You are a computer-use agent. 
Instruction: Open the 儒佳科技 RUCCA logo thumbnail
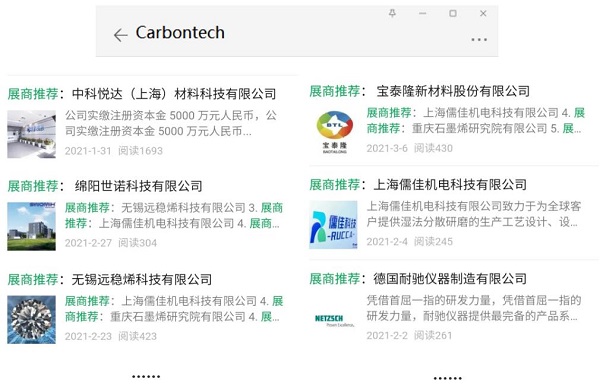[333, 225]
